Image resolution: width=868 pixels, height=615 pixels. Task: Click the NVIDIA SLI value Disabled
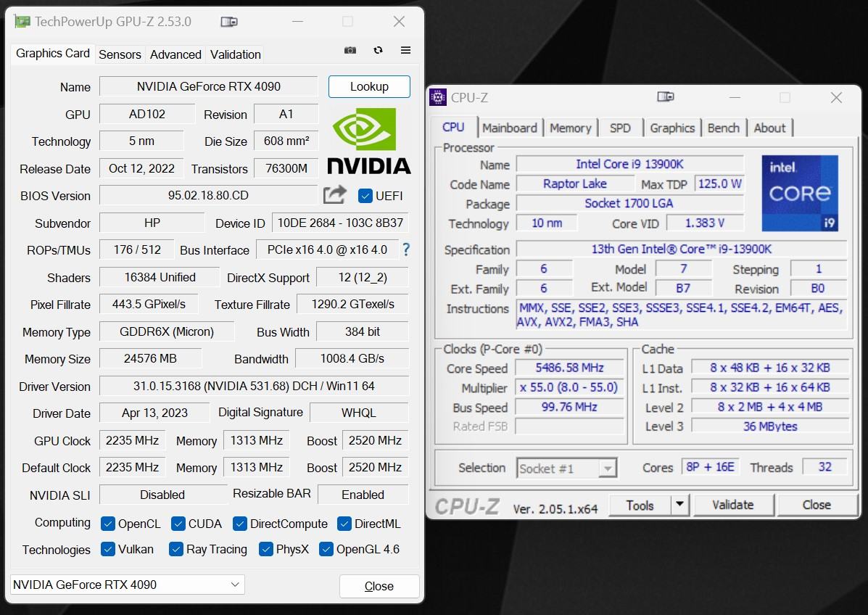tap(162, 495)
